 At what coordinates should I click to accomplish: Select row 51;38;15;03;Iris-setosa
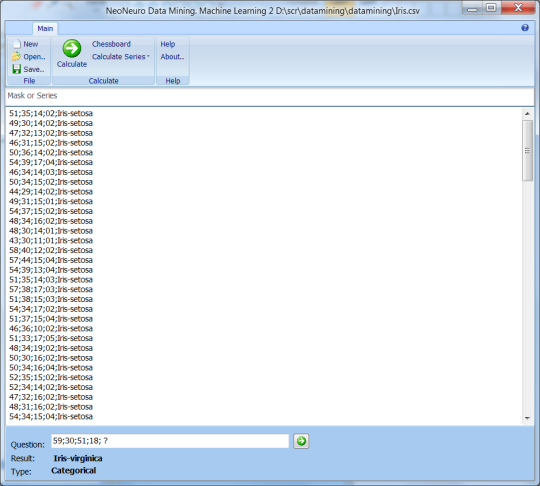[51, 299]
